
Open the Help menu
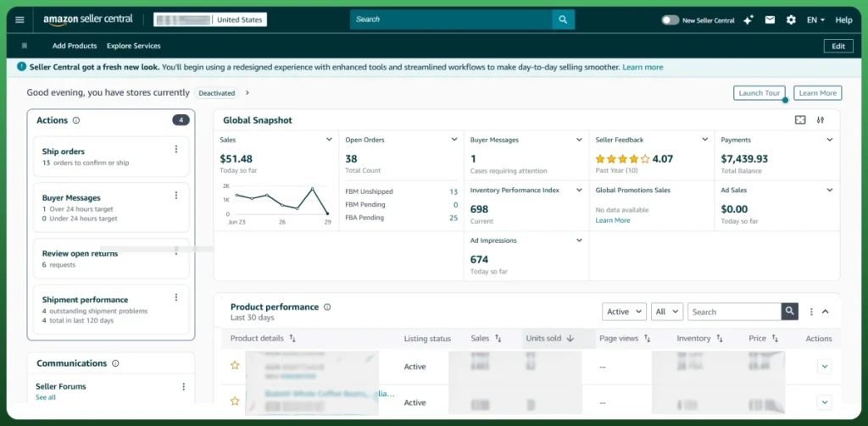843,20
